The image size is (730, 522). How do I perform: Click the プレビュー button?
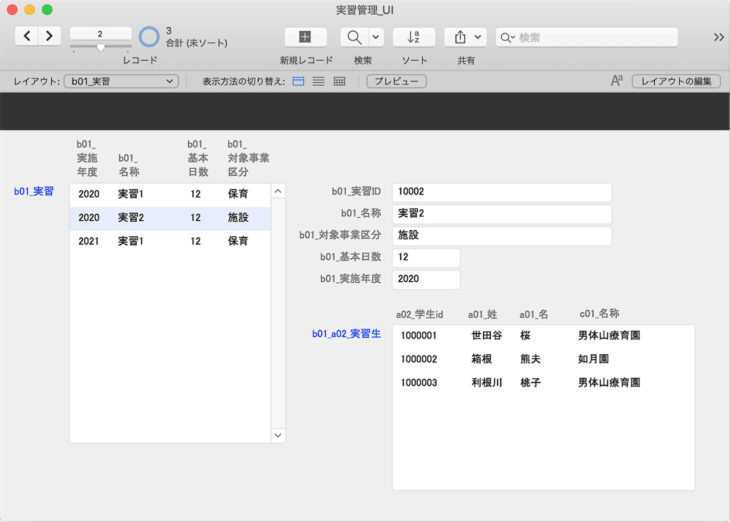396,81
